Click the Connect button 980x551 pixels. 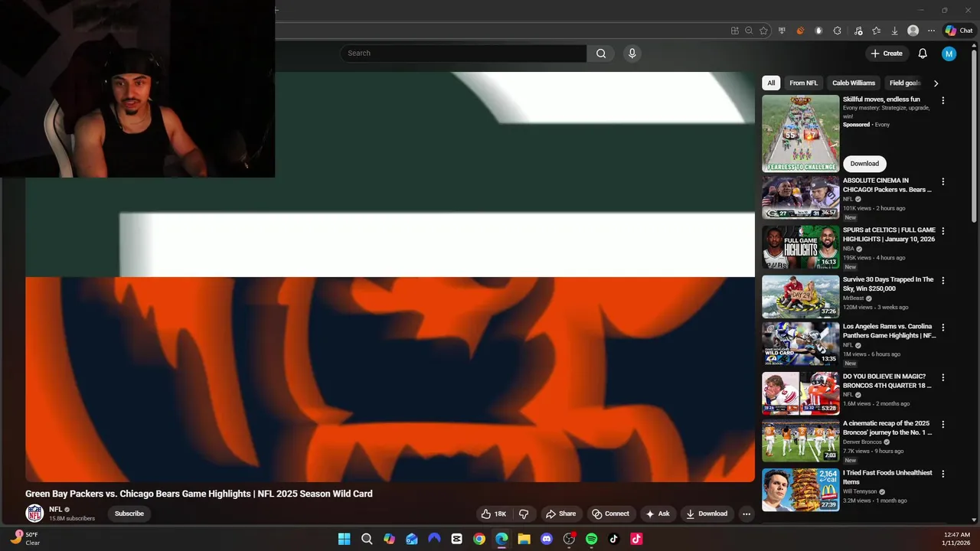click(611, 514)
